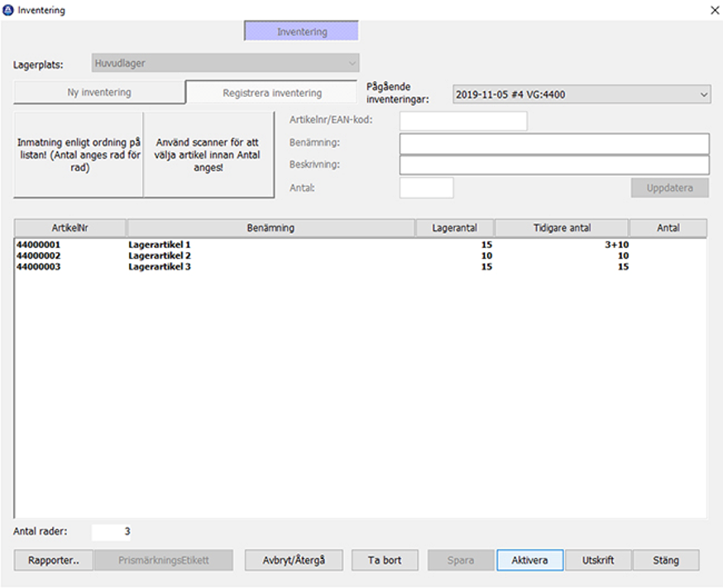Click the Inventering app icon in title bar
Screen dimensions: 723x588
[7, 10]
